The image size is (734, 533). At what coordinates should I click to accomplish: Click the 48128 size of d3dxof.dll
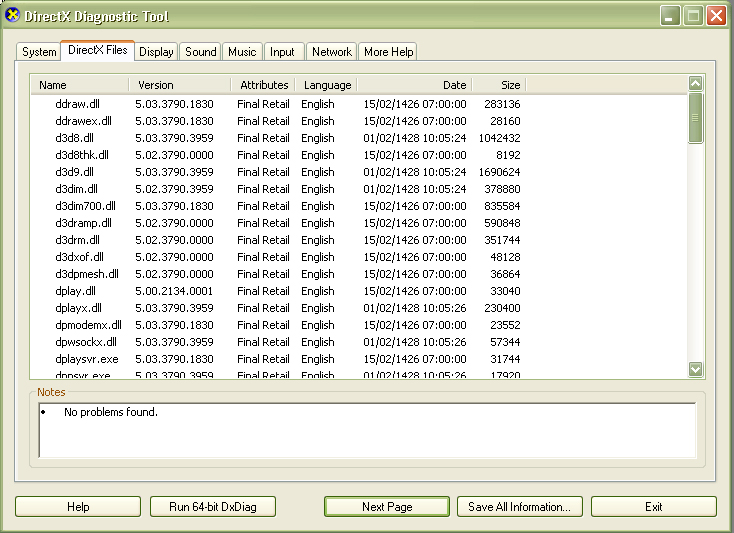point(505,257)
